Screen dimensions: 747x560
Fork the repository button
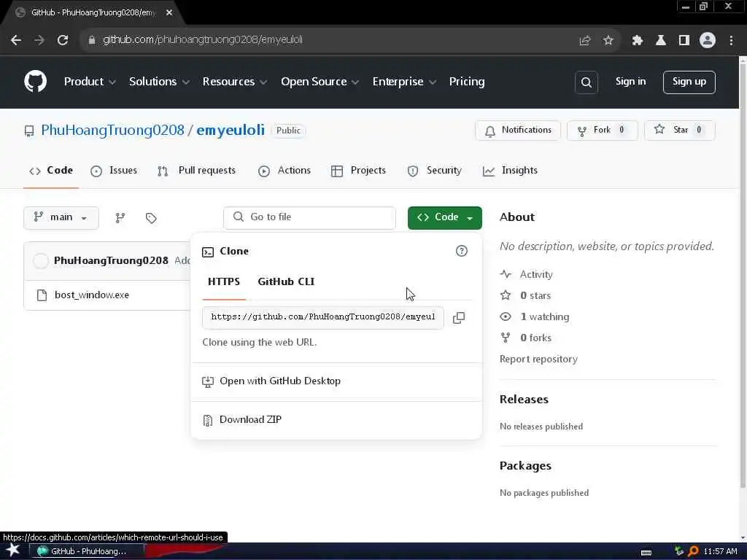coord(602,131)
